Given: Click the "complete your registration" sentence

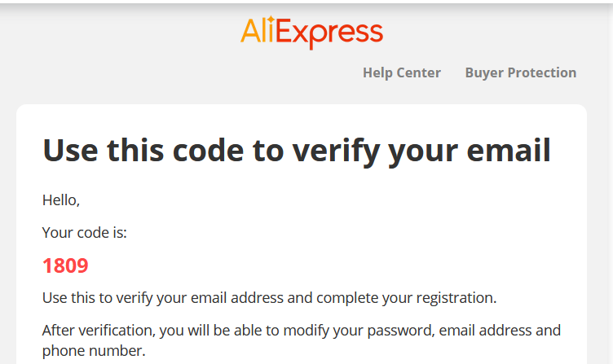Looking at the screenshot, I should coord(406,298).
